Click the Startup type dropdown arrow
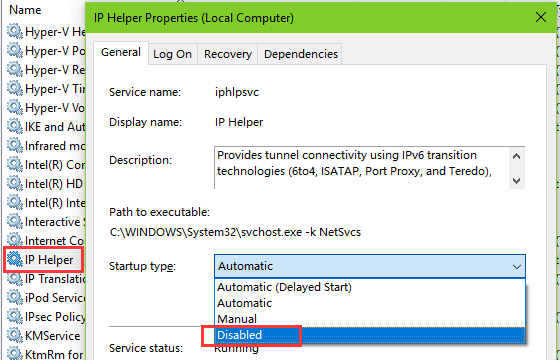The height and width of the screenshot is (360, 560). (x=516, y=266)
